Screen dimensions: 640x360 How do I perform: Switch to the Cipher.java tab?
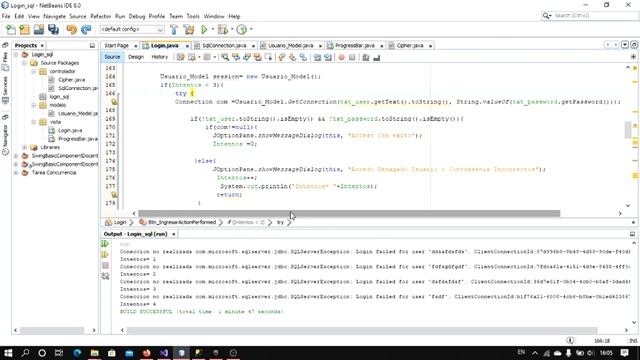[410, 45]
